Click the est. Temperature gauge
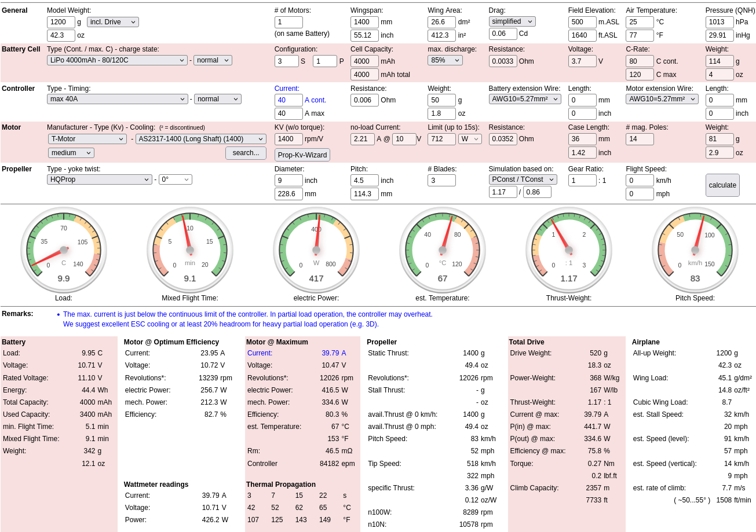 click(x=443, y=250)
